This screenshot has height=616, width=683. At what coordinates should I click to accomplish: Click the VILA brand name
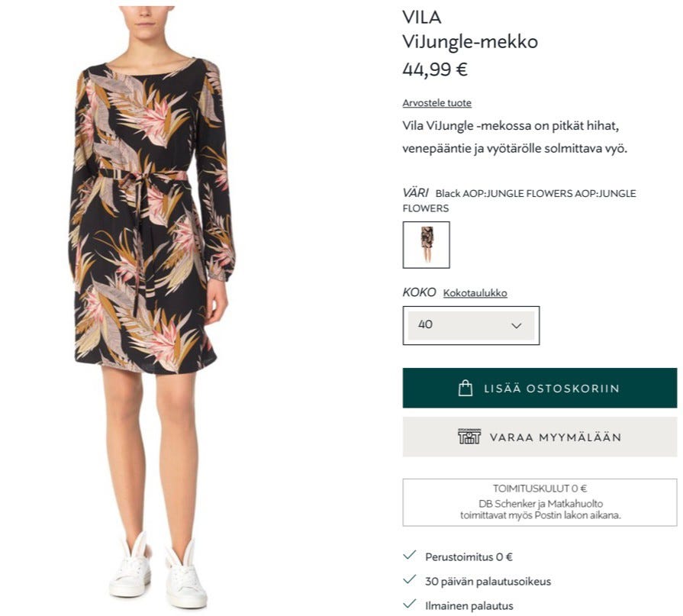tap(422, 18)
